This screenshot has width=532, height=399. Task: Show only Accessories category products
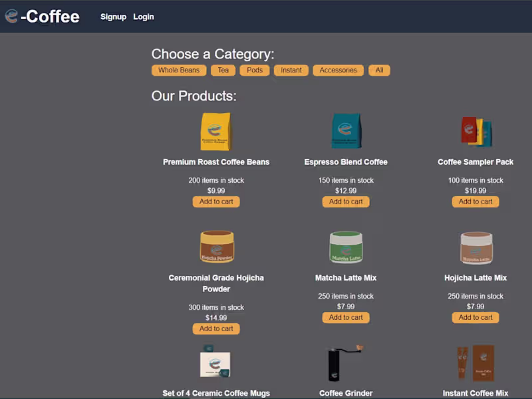pyautogui.click(x=338, y=70)
